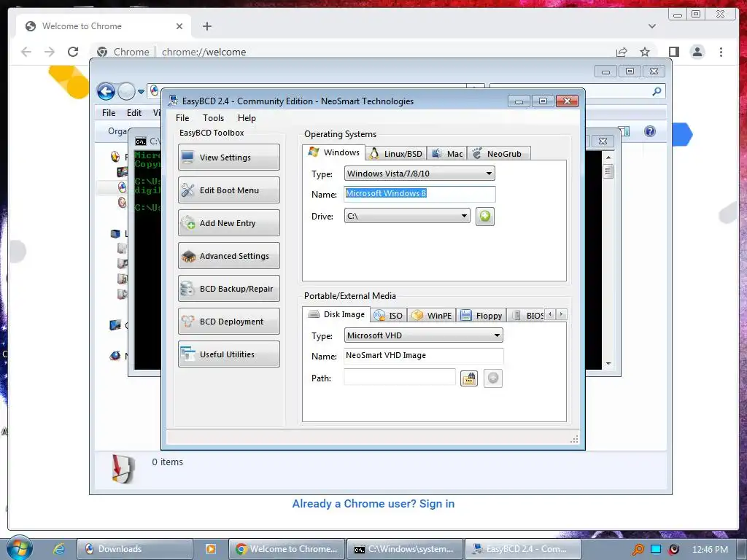The width and height of the screenshot is (747, 560).
Task: Open a new Chrome tab
Action: click(206, 26)
